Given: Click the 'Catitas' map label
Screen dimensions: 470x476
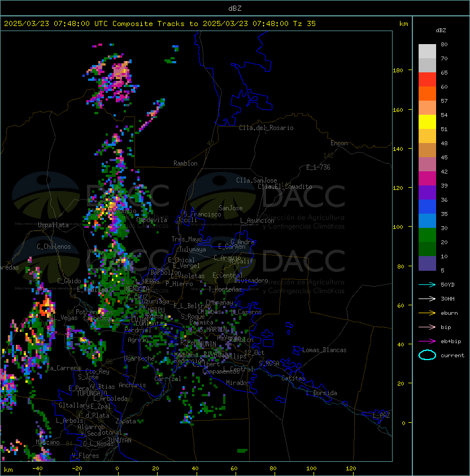Looking at the screenshot, I should [x=293, y=378].
